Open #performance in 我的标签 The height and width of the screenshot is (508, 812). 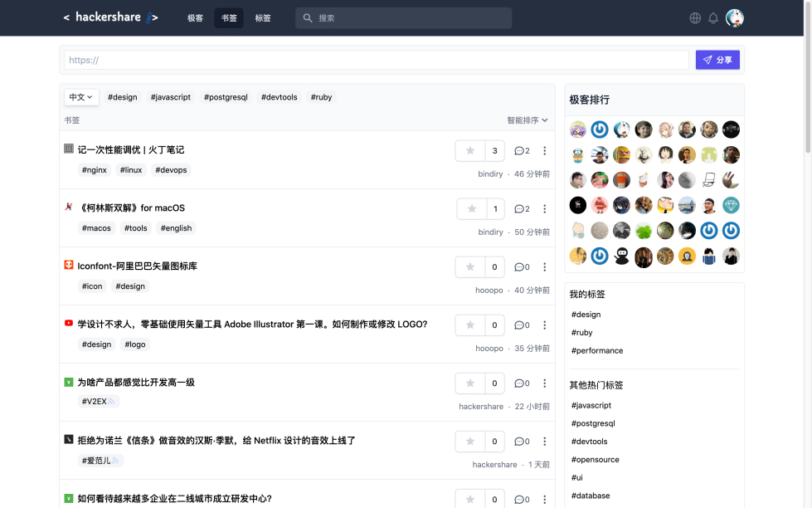click(597, 350)
